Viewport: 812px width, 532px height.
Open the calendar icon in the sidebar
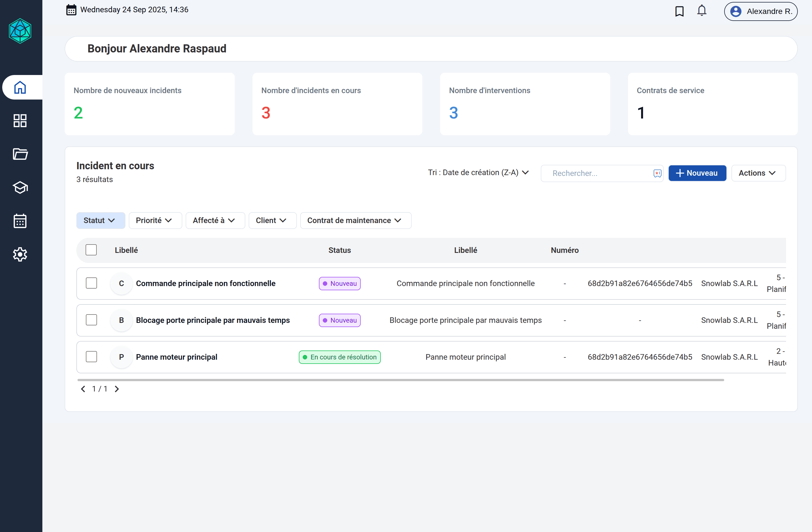(20, 221)
